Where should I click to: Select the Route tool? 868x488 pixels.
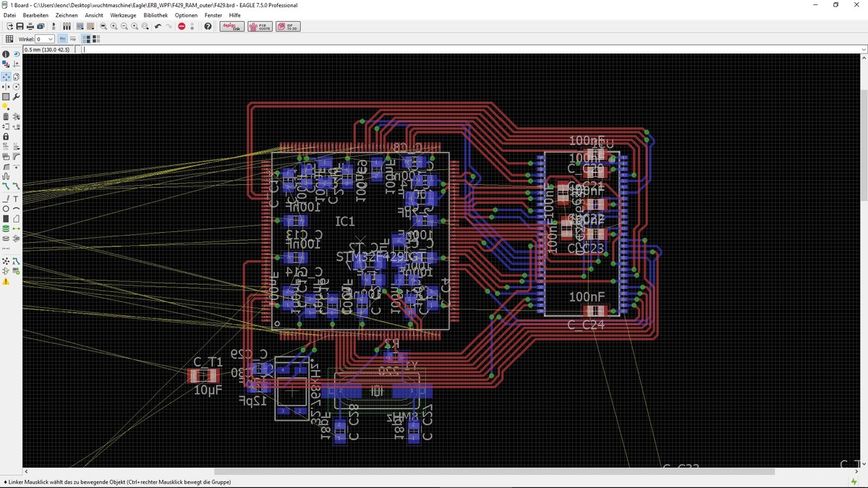(x=6, y=186)
